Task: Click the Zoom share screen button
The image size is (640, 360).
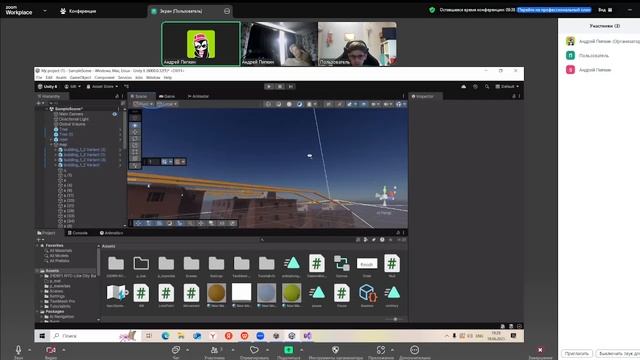Action: click(x=289, y=351)
